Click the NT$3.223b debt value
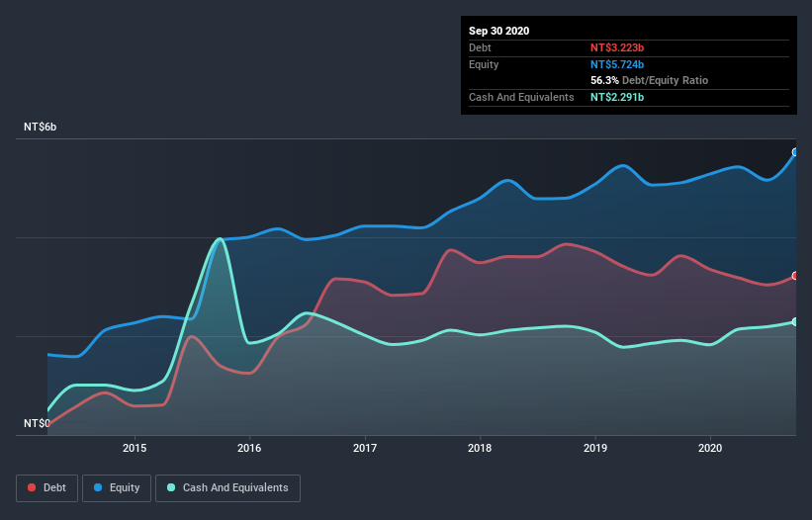 (617, 47)
